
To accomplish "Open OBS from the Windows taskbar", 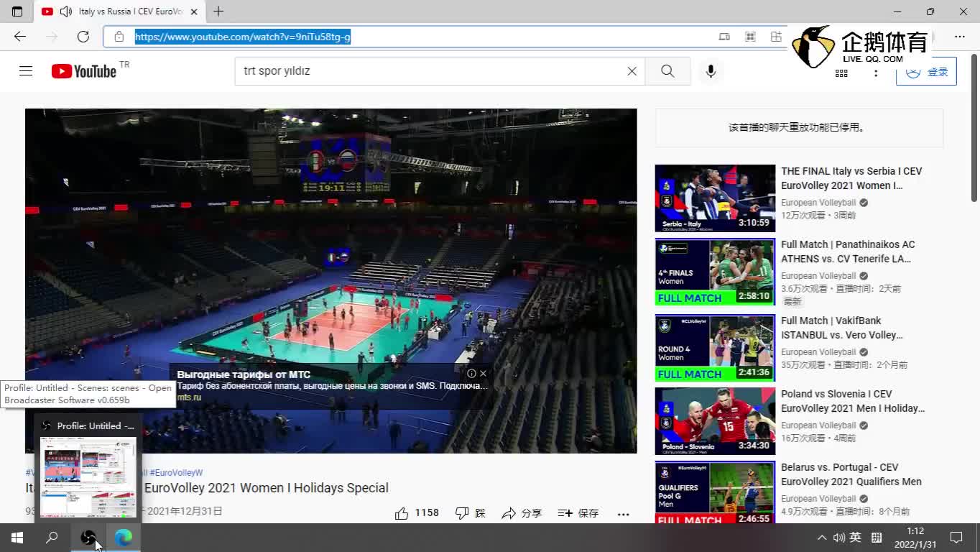I will [x=88, y=538].
